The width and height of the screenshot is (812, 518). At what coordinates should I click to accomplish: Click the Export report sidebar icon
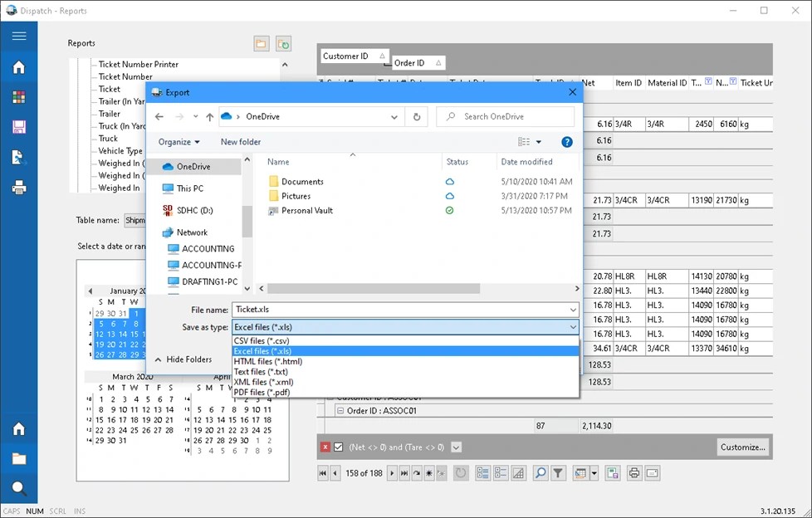click(20, 157)
